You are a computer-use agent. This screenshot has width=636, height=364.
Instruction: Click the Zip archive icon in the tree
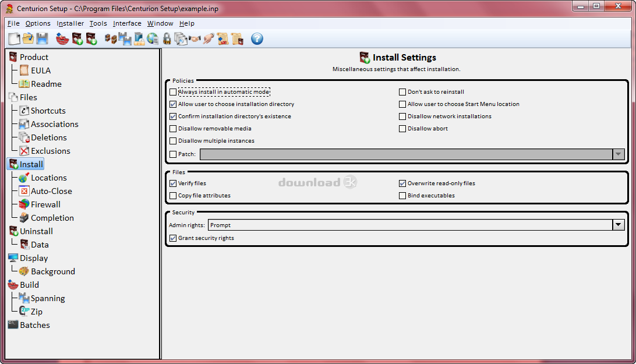click(x=24, y=311)
